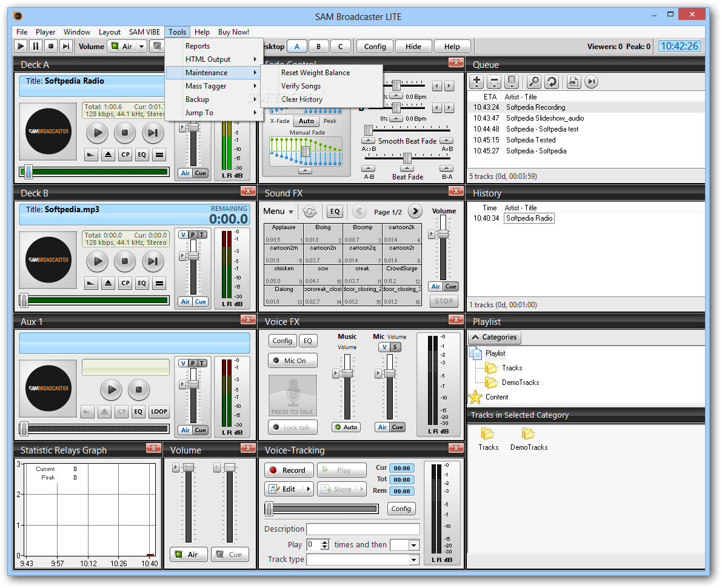Choose Verify Songs menu item
Viewport: 722px width, 588px height.
(x=322, y=86)
